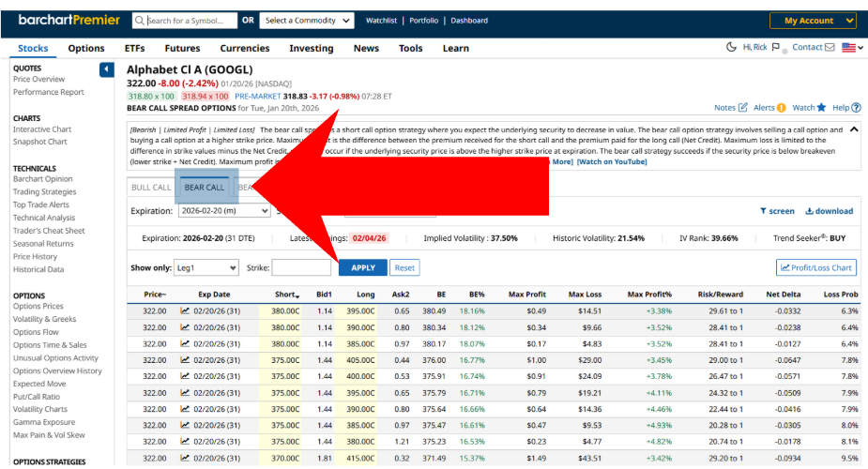This screenshot has height=469, width=868.
Task: Open Gamma Exposure sidebar link
Action: point(44,422)
